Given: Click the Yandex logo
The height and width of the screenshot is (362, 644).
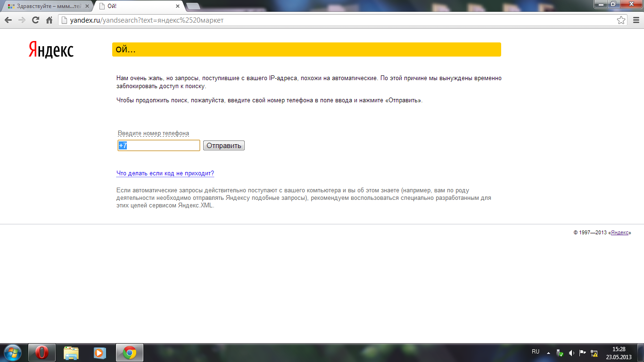Looking at the screenshot, I should point(51,49).
